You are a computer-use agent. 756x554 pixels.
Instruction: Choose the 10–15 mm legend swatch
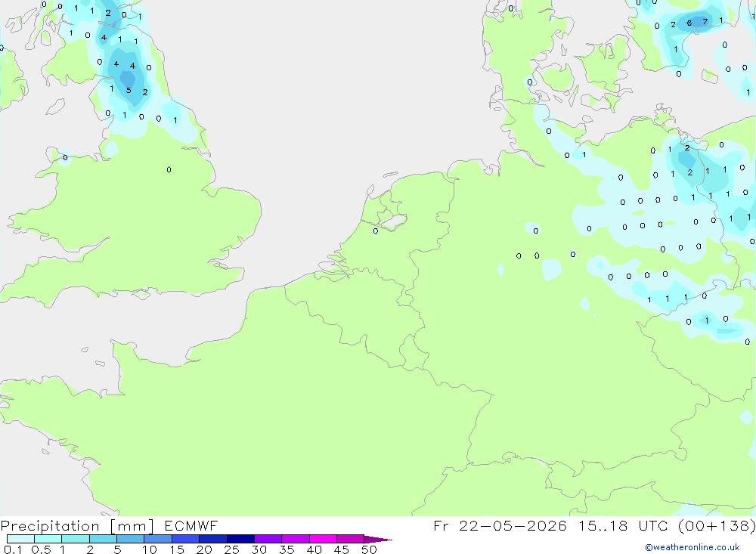[158, 539]
